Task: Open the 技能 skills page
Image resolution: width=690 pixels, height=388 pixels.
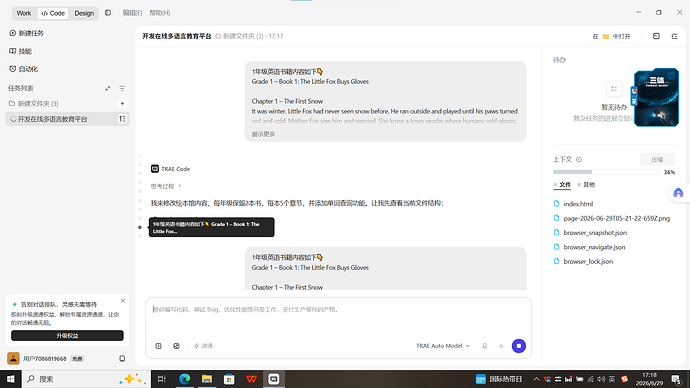Action: click(20, 51)
